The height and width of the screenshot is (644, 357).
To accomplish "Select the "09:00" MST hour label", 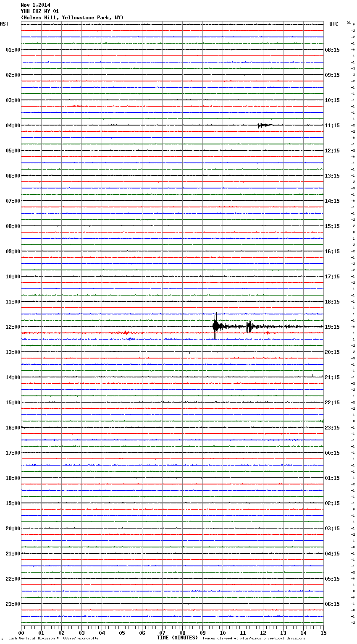I will 13,251.
